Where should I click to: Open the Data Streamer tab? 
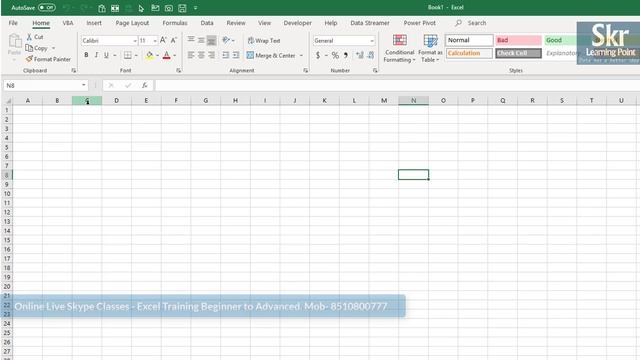[x=370, y=23]
